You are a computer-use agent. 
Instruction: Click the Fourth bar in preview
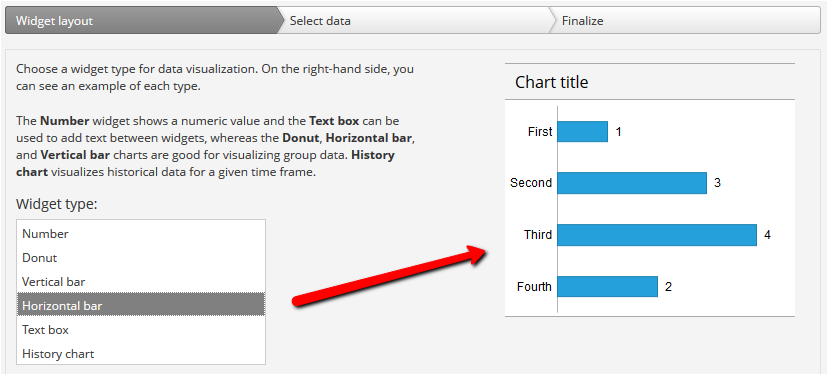tap(608, 286)
